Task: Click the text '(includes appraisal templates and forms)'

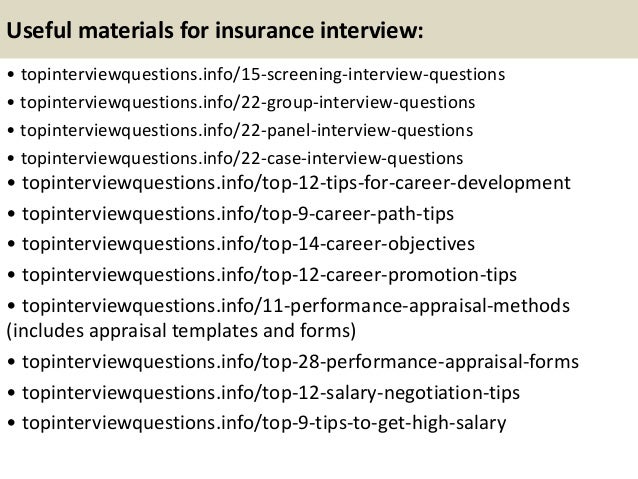Action: [x=181, y=331]
